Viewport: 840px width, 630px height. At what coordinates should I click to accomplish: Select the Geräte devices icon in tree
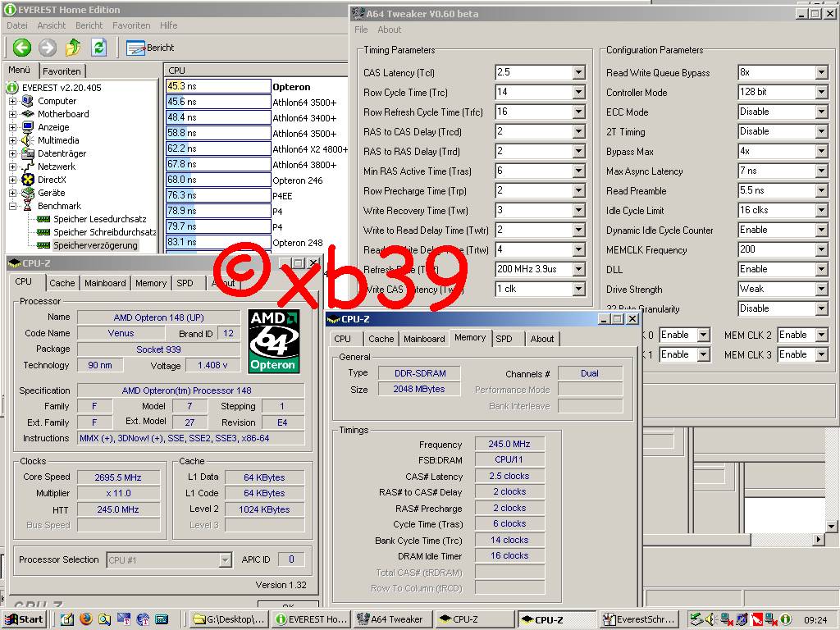point(27,193)
